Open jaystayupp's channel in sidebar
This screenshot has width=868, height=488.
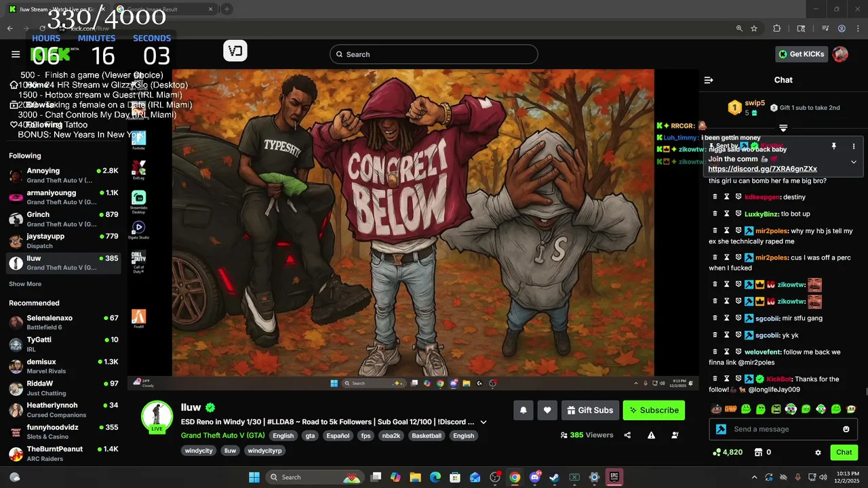64,241
